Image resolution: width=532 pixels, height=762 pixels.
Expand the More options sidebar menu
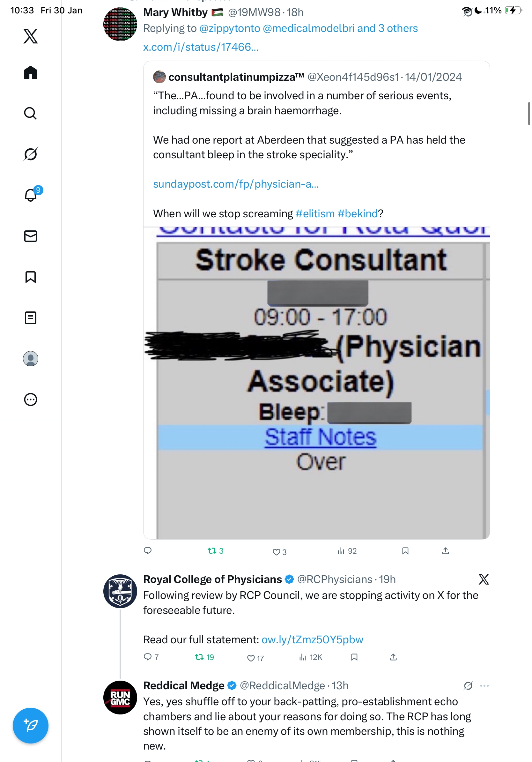tap(31, 399)
